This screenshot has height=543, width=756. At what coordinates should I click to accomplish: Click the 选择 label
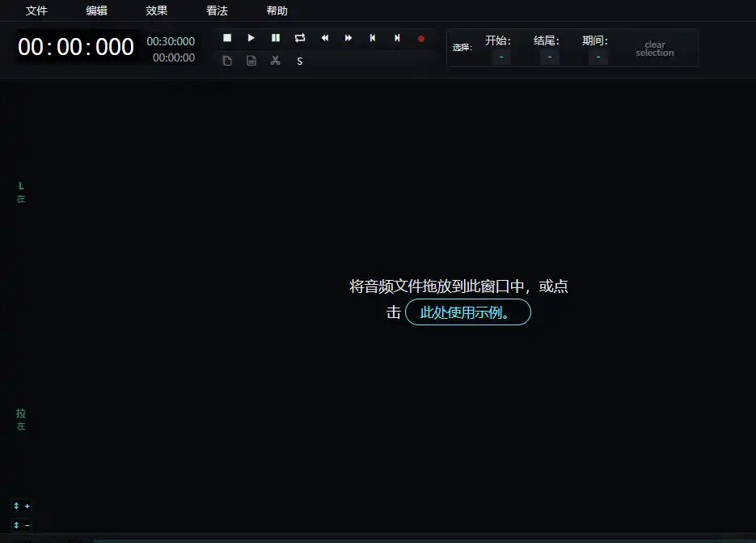pyautogui.click(x=462, y=47)
